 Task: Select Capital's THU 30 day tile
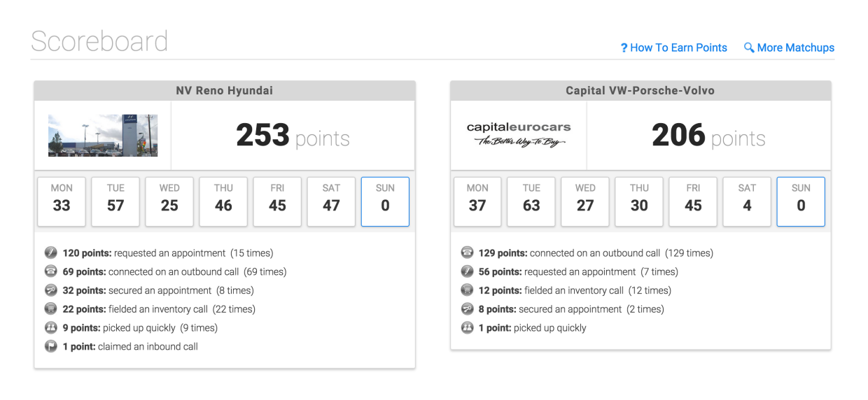pyautogui.click(x=639, y=201)
